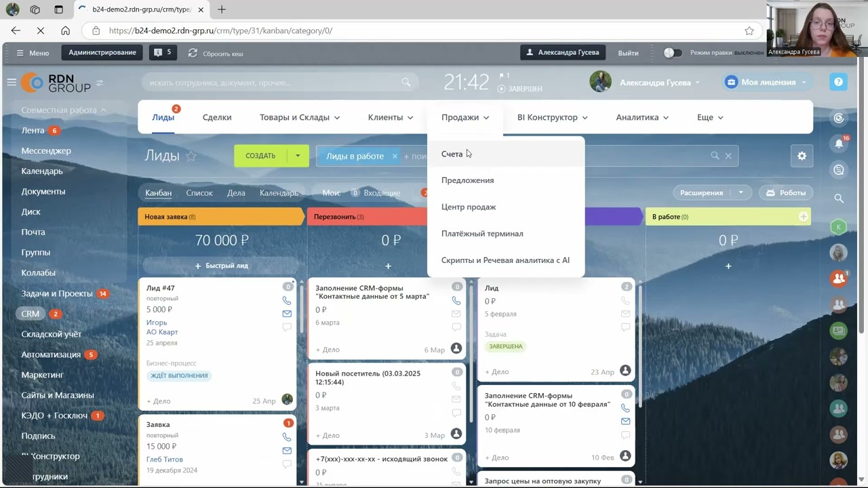Click Быстрый лид button
Image resolution: width=868 pixels, height=488 pixels.
pos(221,266)
